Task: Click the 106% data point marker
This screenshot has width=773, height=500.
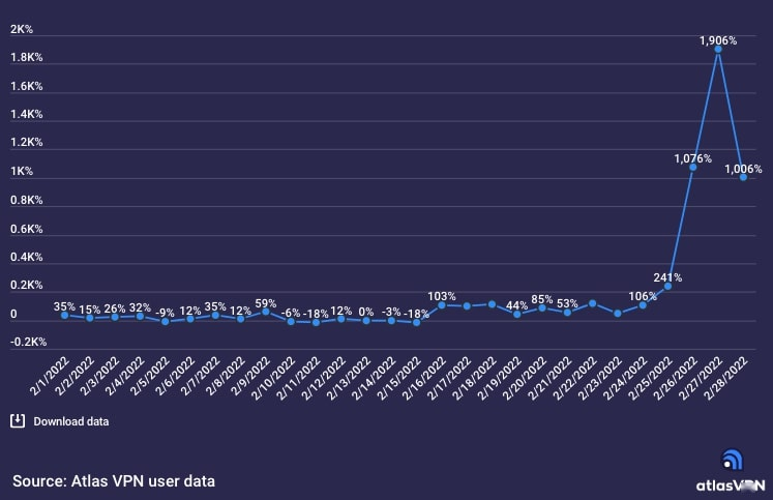Action: (643, 305)
